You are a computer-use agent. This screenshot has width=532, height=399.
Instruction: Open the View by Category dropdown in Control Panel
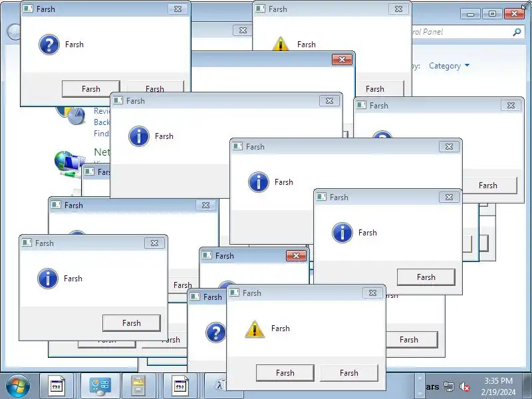click(x=449, y=65)
